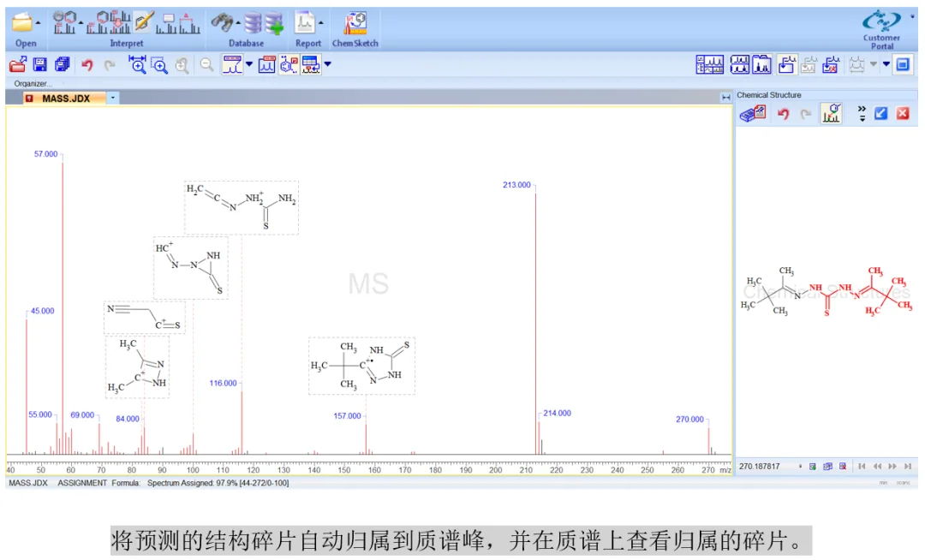Expand the arrow after the first Interpret icon
Viewport: 925px width, 560px height.
coord(81,23)
